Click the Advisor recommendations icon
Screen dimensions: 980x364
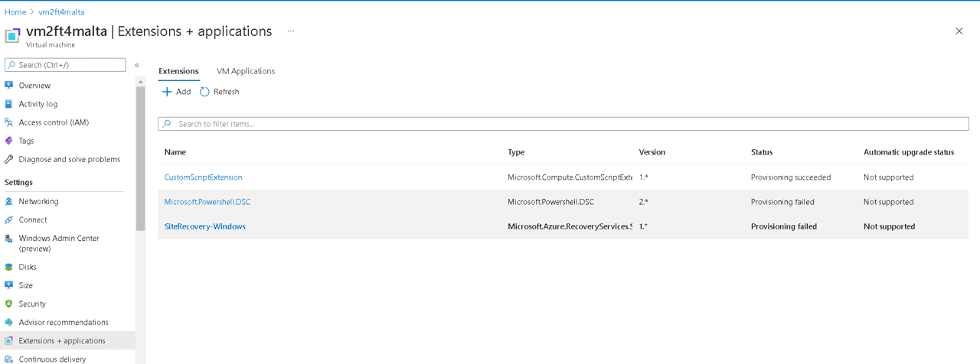9,322
